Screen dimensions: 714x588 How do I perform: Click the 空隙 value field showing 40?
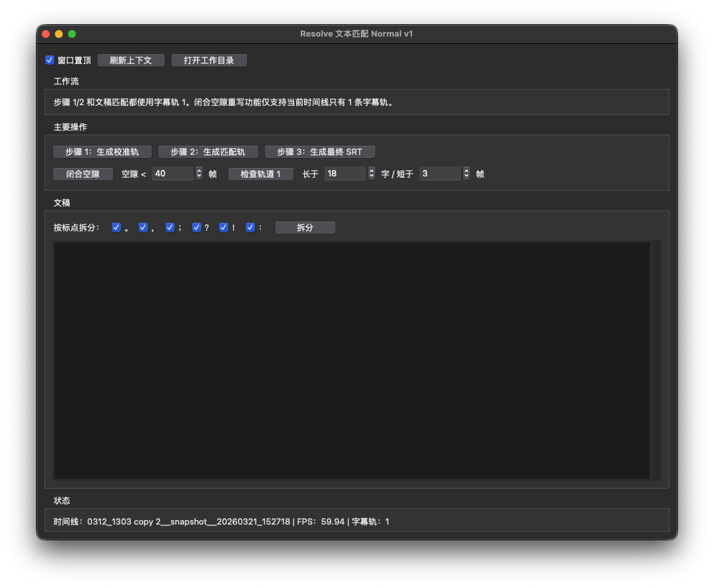(x=173, y=174)
